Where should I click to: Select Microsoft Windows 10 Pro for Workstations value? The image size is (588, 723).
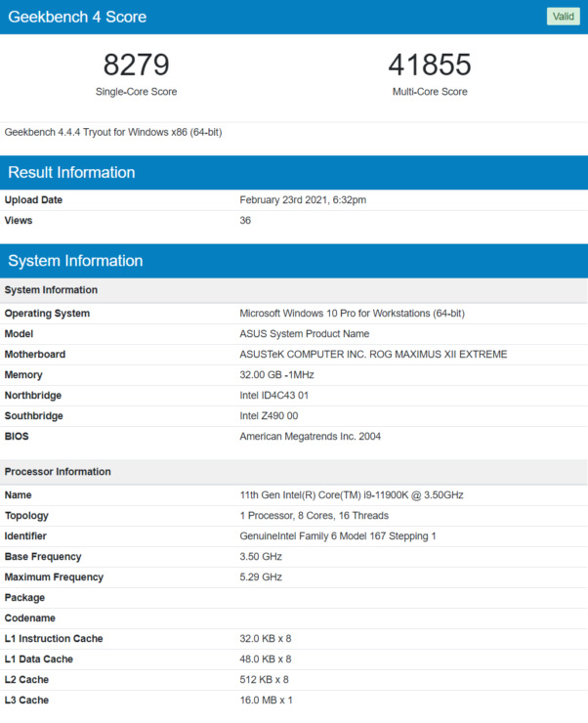(352, 314)
